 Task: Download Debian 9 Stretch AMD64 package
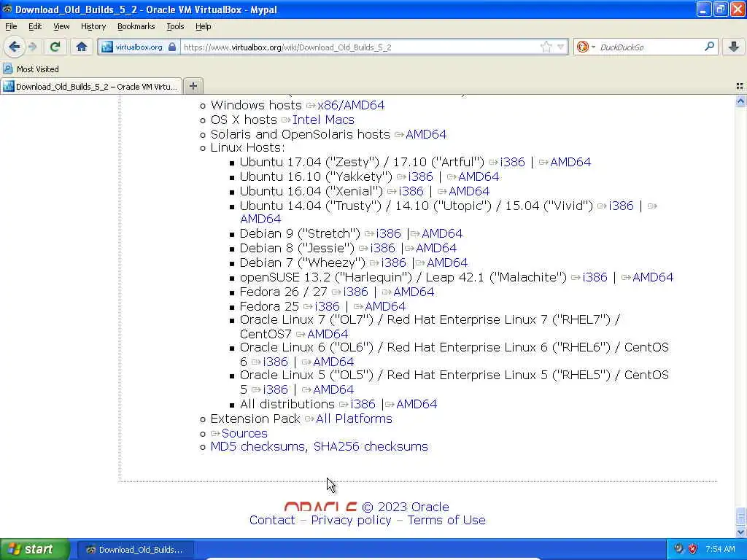441,233
